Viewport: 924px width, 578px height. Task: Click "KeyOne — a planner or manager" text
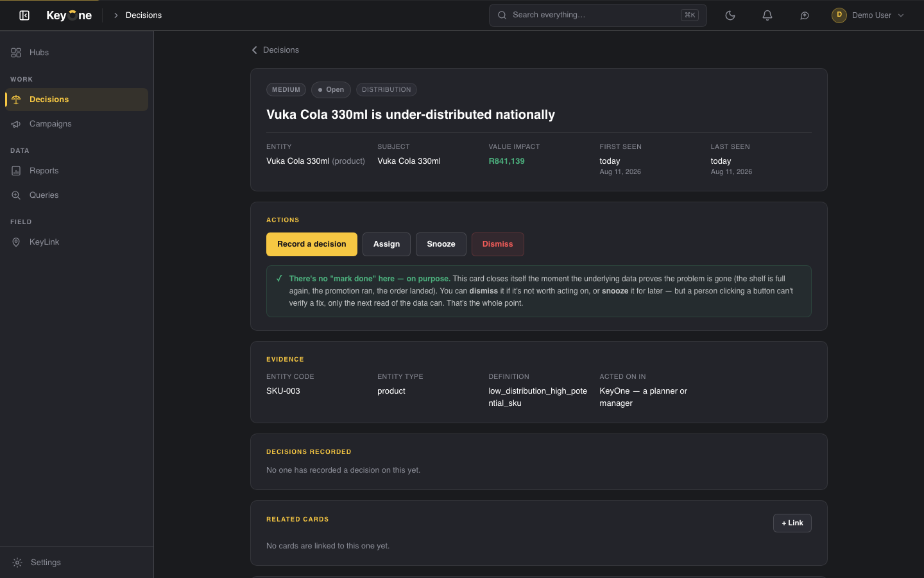point(644,397)
